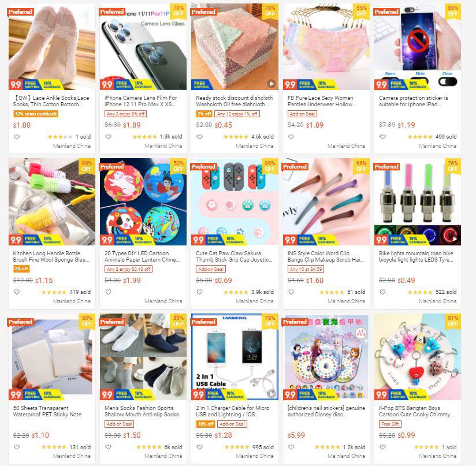This screenshot has width=476, height=466.
Task: Heart the Kitchen Long Handle Bottle Brush
Action: pyautogui.click(x=17, y=292)
